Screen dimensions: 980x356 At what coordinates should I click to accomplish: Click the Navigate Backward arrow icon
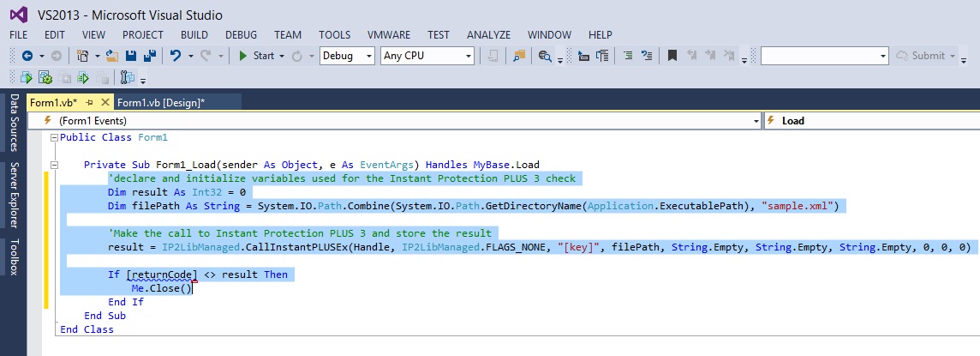[x=27, y=56]
